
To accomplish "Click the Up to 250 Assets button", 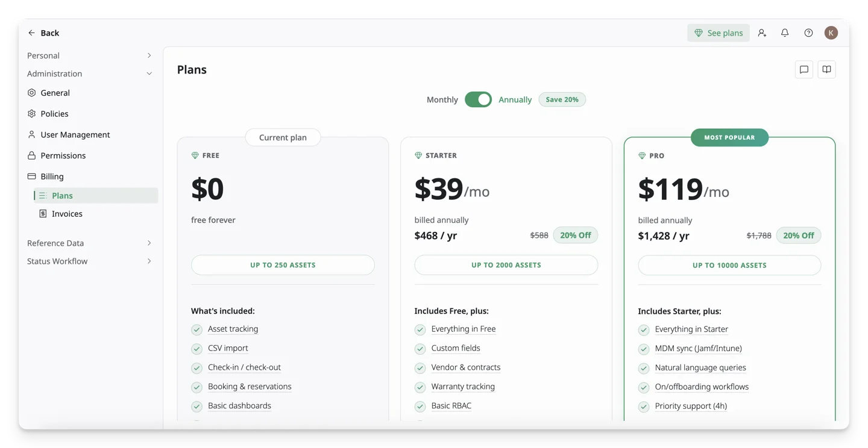I will [x=283, y=265].
